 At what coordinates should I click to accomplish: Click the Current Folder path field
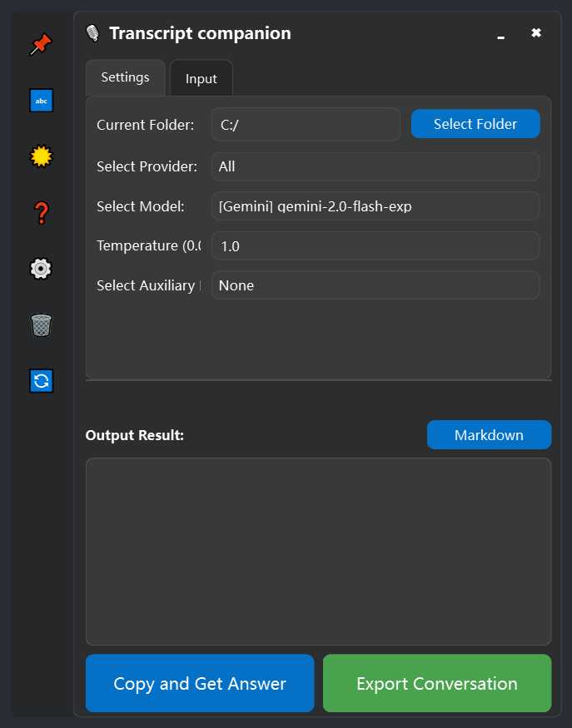pos(306,125)
